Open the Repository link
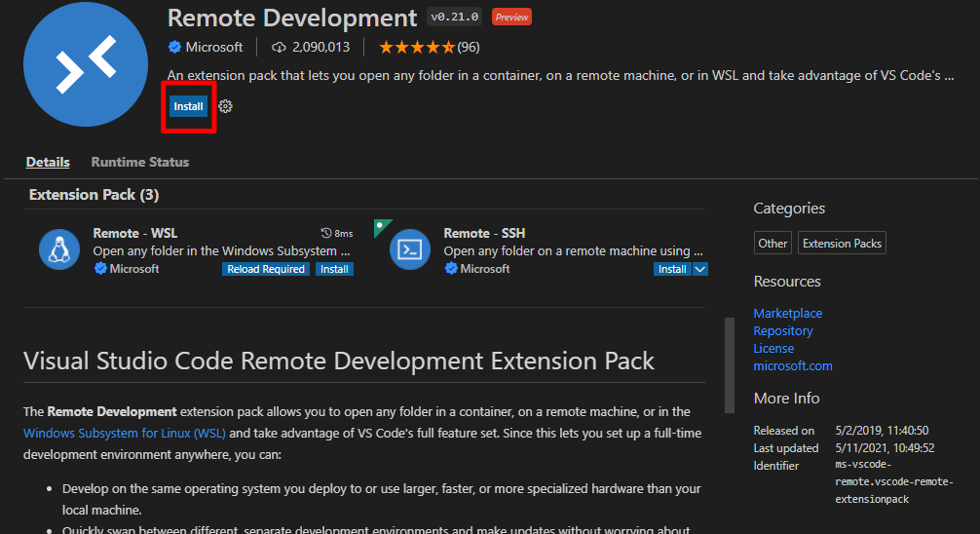This screenshot has height=534, width=980. (782, 330)
